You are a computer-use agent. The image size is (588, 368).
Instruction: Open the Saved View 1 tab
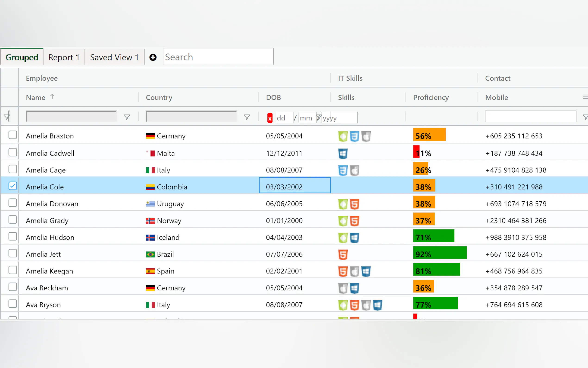tap(114, 57)
